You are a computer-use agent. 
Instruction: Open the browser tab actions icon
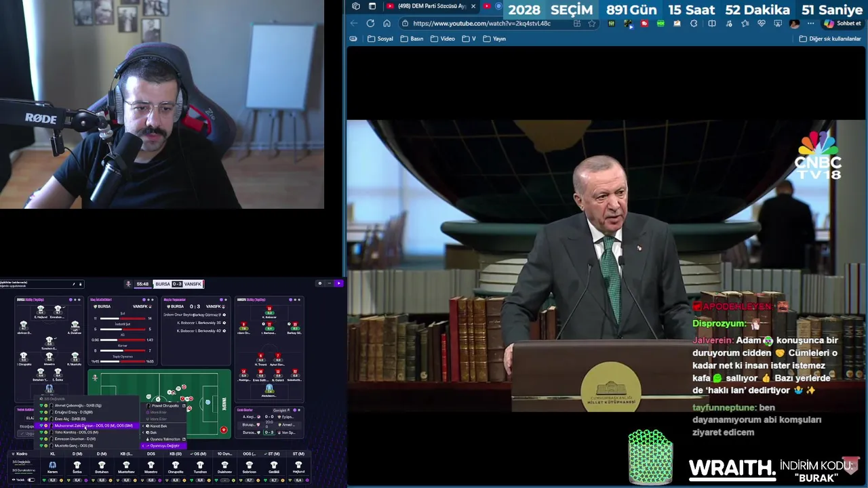click(372, 6)
